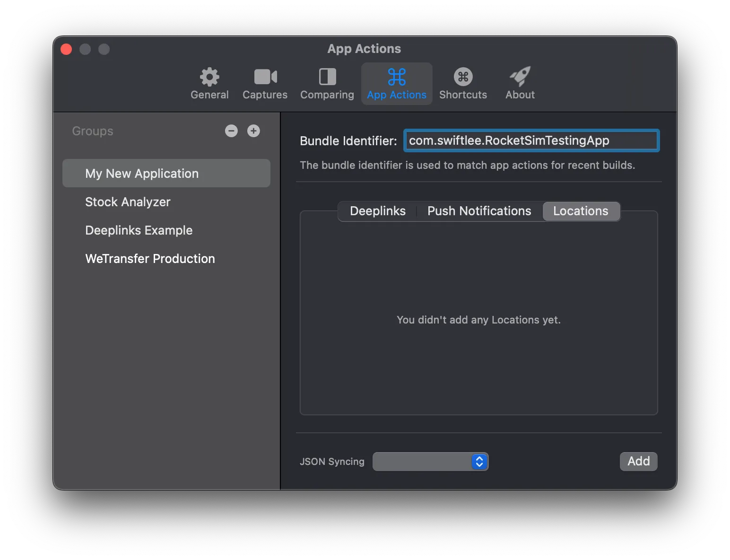730x560 pixels.
Task: Click the gray minimize window button
Action: [x=85, y=49]
